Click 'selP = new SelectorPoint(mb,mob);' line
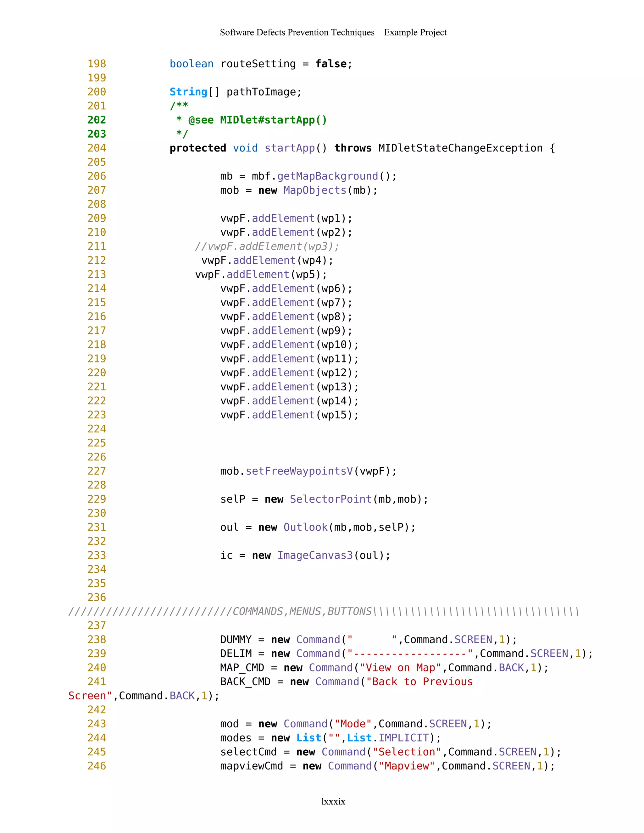The height and width of the screenshot is (833, 644). pos(324,499)
